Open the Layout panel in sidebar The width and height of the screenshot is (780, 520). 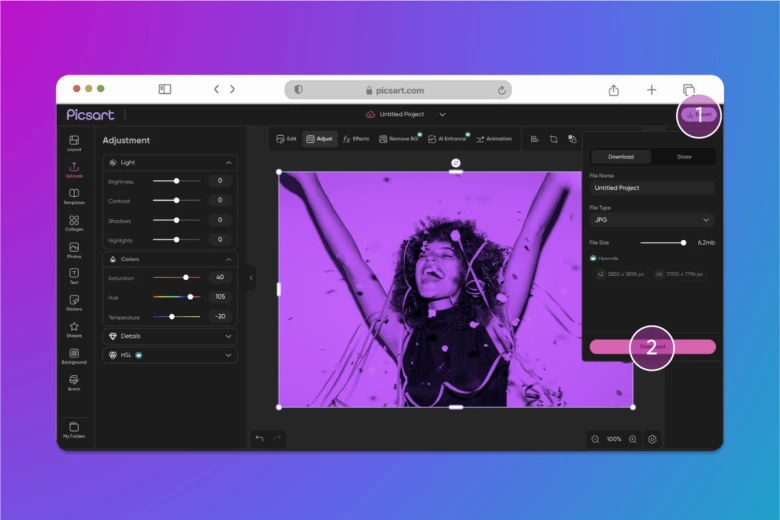pyautogui.click(x=74, y=142)
